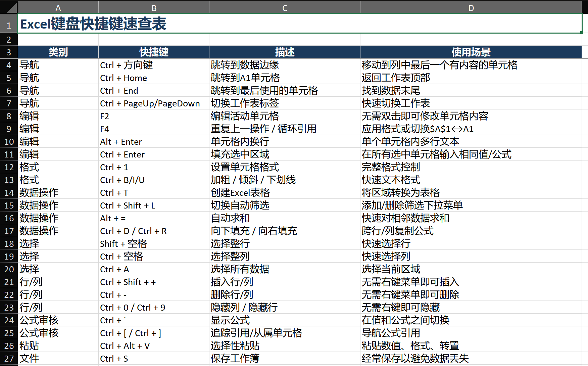Select cell Ctrl + 空格

point(154,256)
